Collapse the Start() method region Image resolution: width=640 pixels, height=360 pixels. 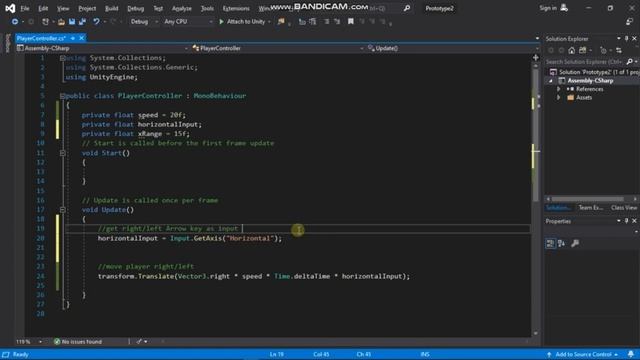click(62, 153)
